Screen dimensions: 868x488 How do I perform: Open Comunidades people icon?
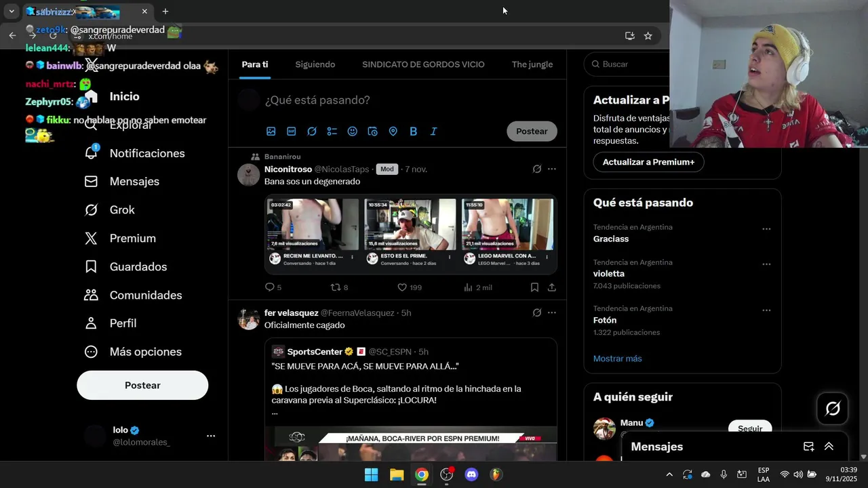[x=91, y=295]
